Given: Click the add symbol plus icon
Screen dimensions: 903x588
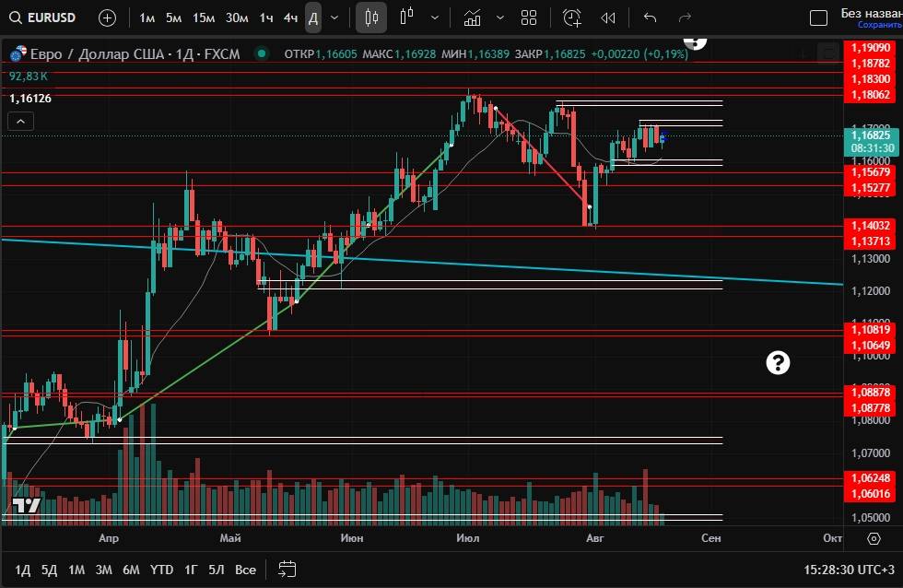Looking at the screenshot, I should click(107, 18).
